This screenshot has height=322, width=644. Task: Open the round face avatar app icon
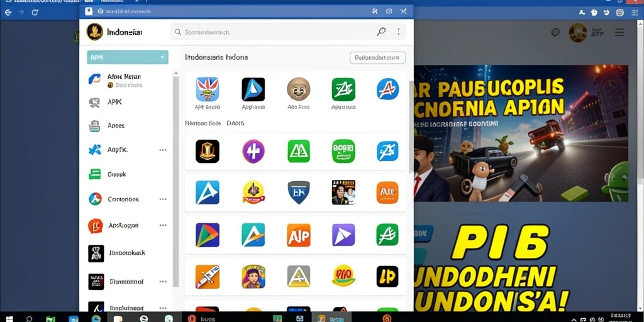click(299, 89)
